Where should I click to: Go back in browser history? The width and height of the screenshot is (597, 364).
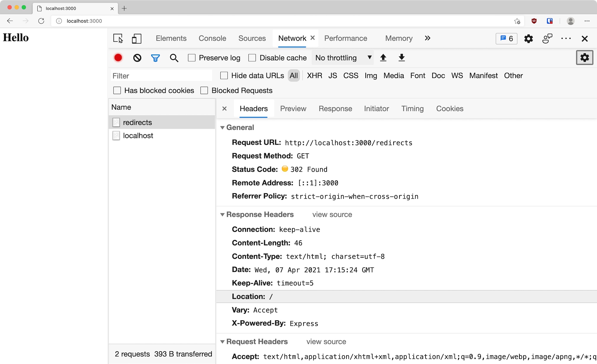[x=10, y=21]
